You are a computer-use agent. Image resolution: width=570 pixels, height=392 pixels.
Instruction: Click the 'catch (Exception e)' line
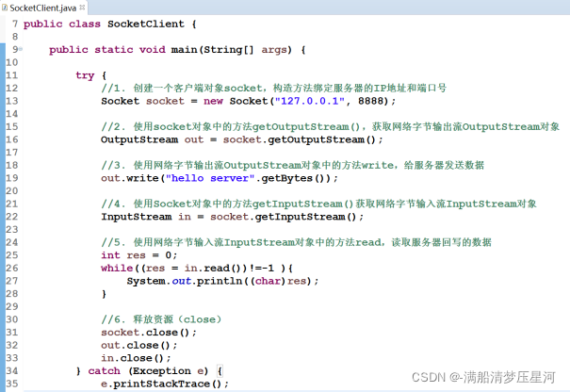[149, 371]
